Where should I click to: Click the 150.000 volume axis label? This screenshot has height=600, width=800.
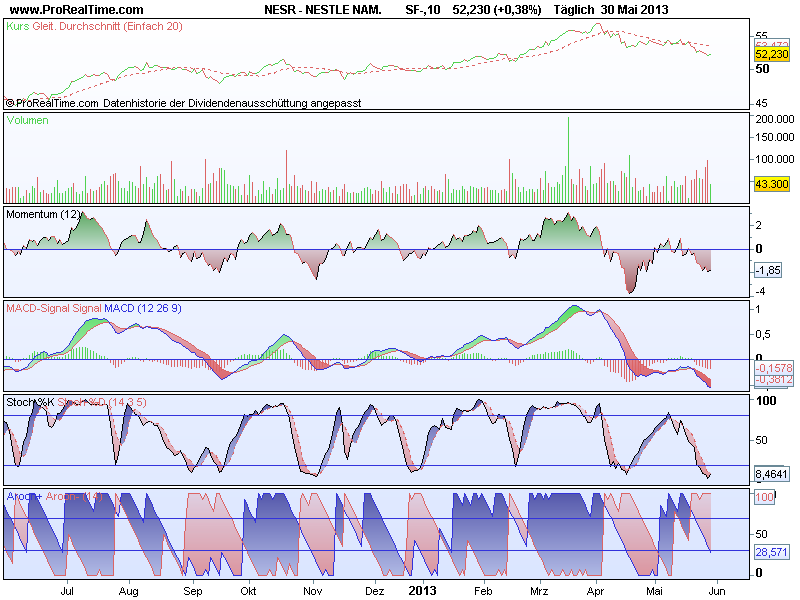(x=774, y=137)
